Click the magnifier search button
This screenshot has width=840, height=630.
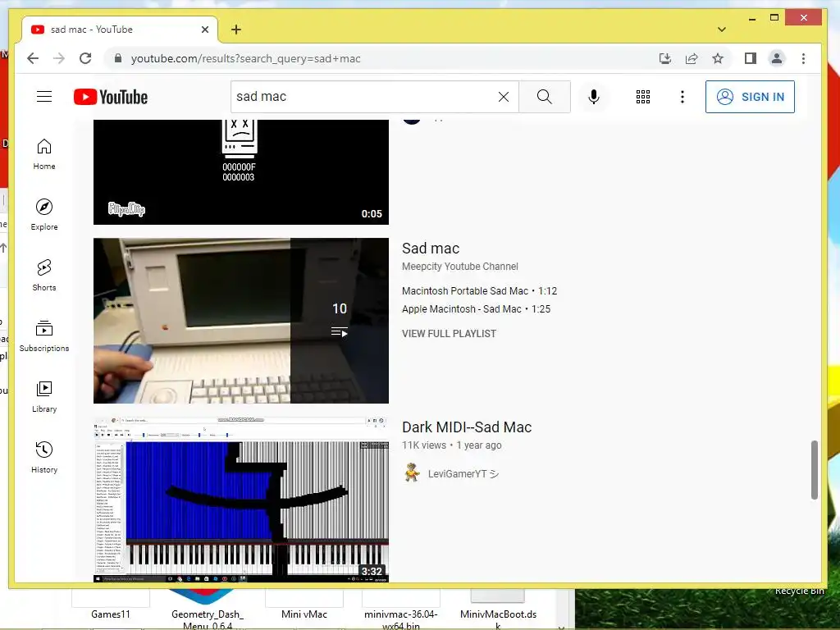(x=545, y=97)
